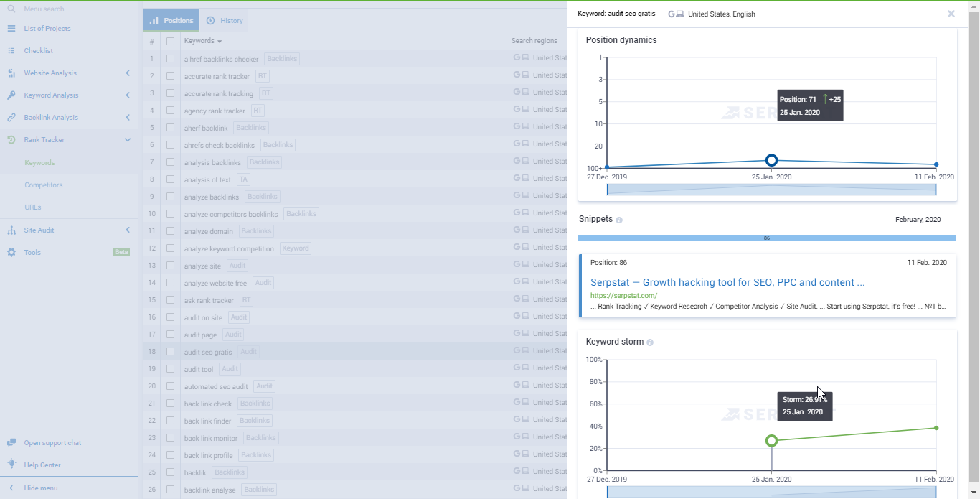980x499 pixels.
Task: Click the Hide menu arrow icon
Action: tap(11, 488)
